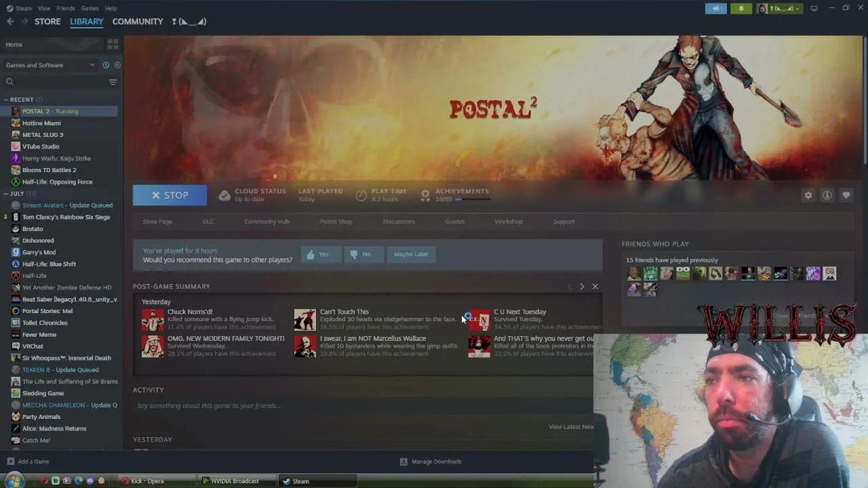Switch to the COMMUNITY tab
The height and width of the screenshot is (488, 868).
click(138, 22)
